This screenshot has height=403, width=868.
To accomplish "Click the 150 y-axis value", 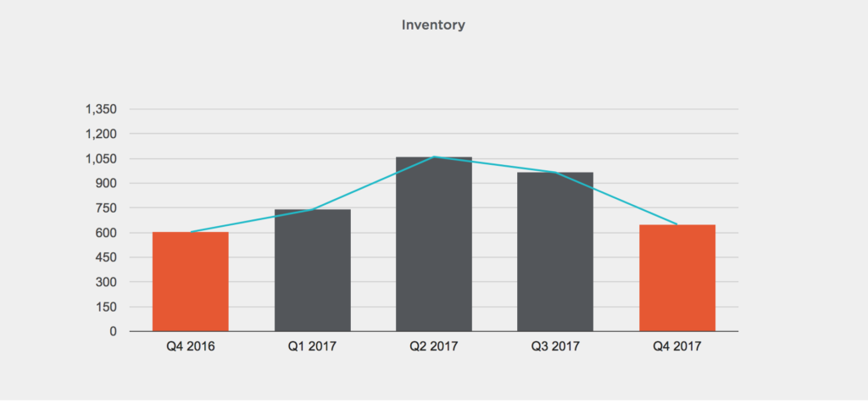I will point(106,306).
